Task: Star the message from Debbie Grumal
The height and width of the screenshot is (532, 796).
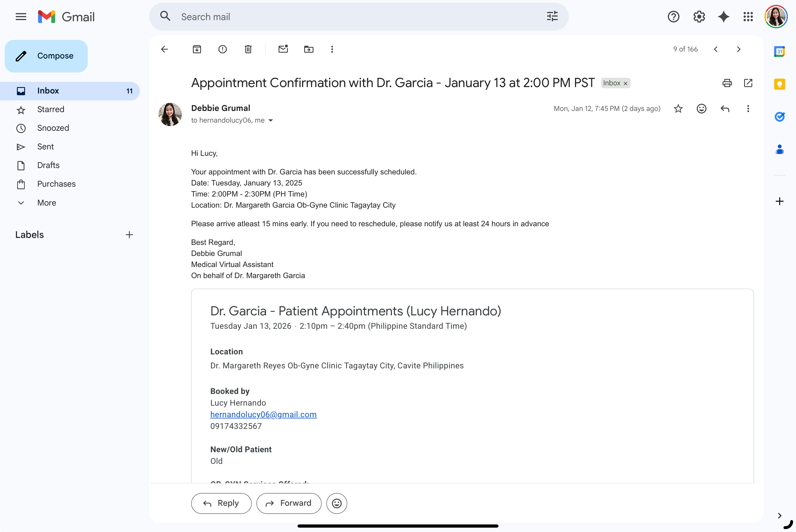Action: coord(678,109)
